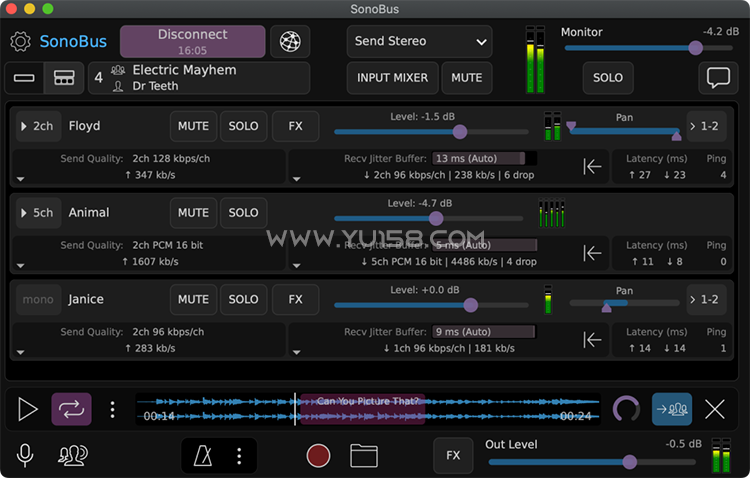This screenshot has height=478, width=750.
Task: Mute Animal's channel
Action: click(x=193, y=213)
